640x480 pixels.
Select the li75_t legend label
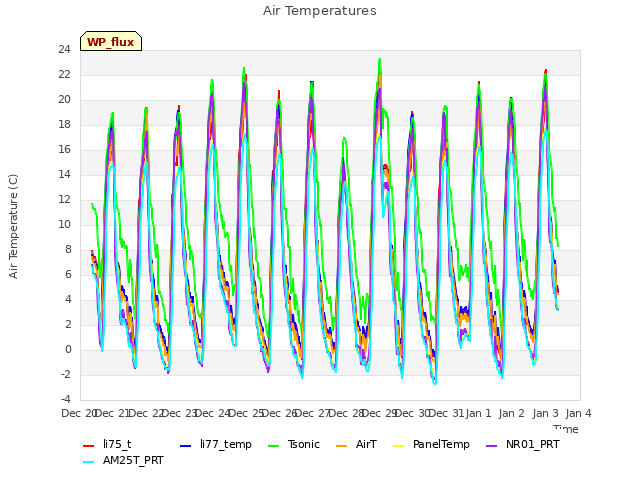117,444
